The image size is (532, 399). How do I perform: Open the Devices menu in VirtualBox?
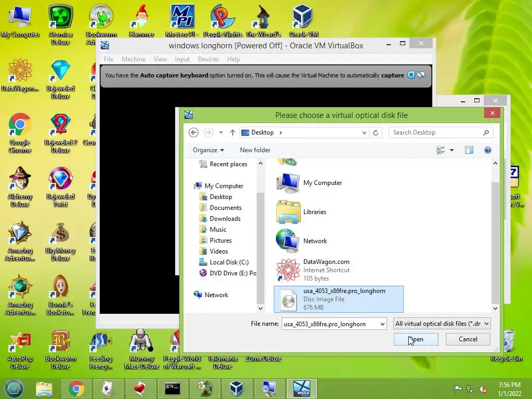pos(208,59)
